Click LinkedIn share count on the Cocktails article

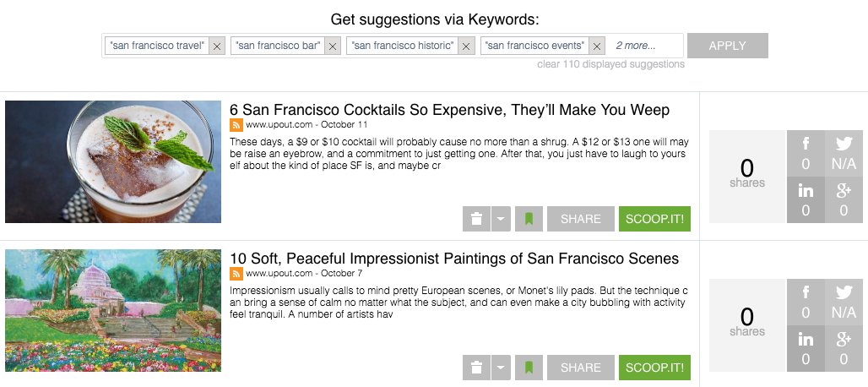point(806,200)
